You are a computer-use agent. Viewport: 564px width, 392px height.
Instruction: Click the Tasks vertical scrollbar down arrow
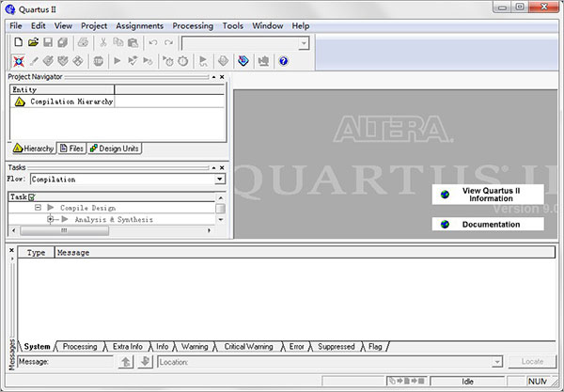(x=221, y=219)
